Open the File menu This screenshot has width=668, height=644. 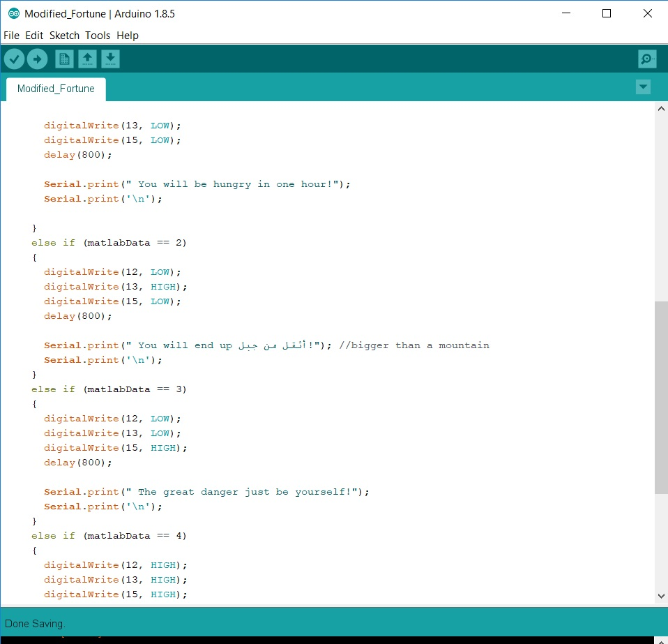point(11,36)
